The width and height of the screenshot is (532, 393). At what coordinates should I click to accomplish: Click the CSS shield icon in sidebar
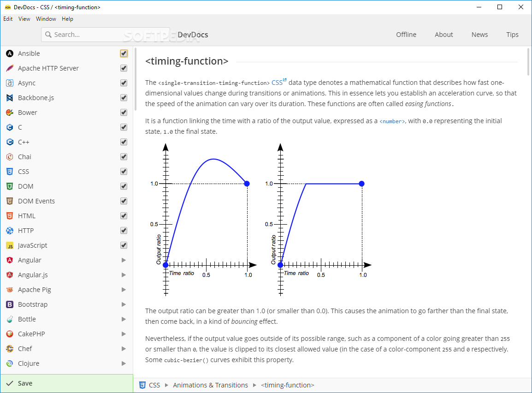point(10,172)
